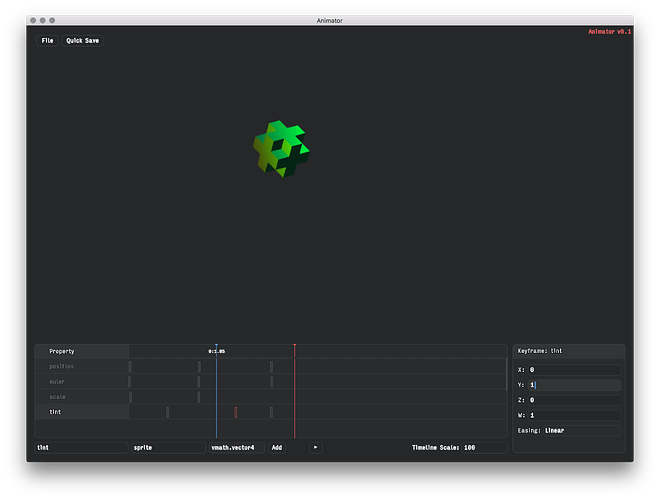Screen dimensions: 660x500
Task: Click the green 3D cube in viewport
Action: click(280, 147)
